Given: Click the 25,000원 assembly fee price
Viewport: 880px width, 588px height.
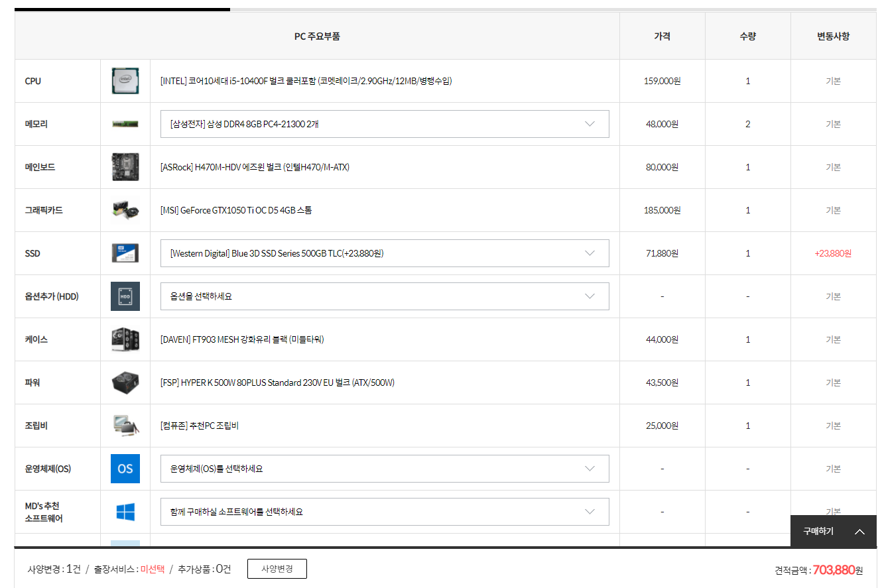Looking at the screenshot, I should coord(662,426).
